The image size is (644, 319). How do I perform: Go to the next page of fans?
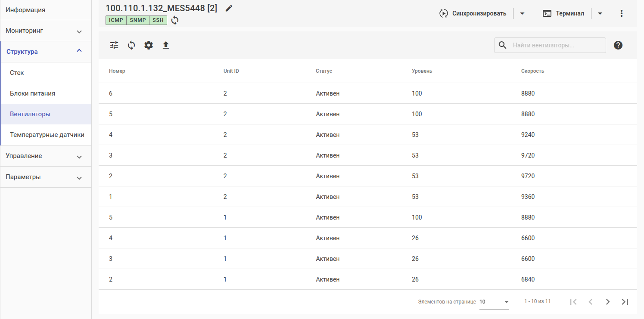pyautogui.click(x=608, y=302)
